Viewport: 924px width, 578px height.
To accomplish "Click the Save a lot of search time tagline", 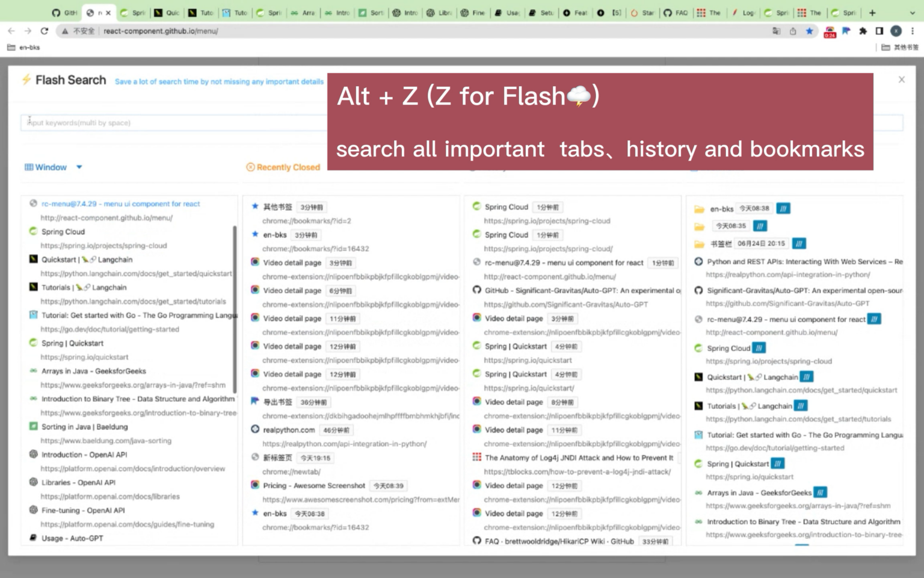I will [219, 81].
